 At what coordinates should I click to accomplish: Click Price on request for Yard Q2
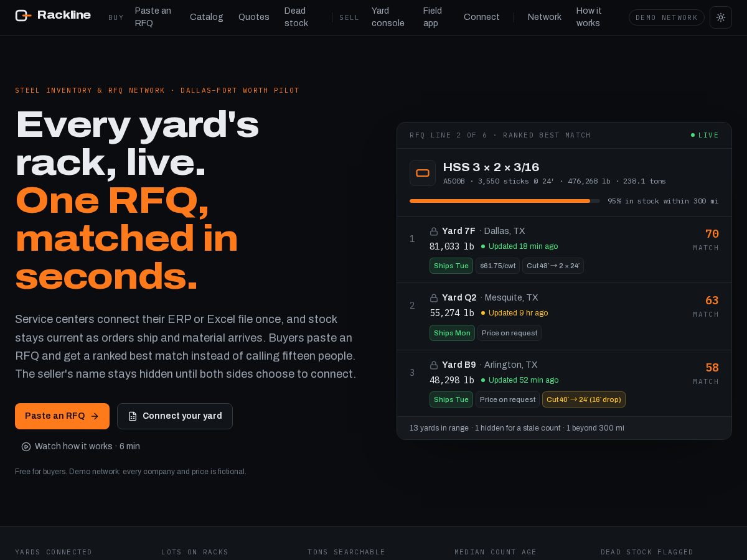point(510,333)
